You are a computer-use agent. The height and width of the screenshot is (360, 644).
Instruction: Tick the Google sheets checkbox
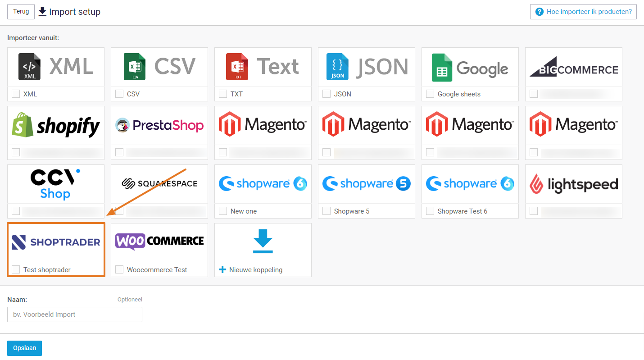pos(430,94)
